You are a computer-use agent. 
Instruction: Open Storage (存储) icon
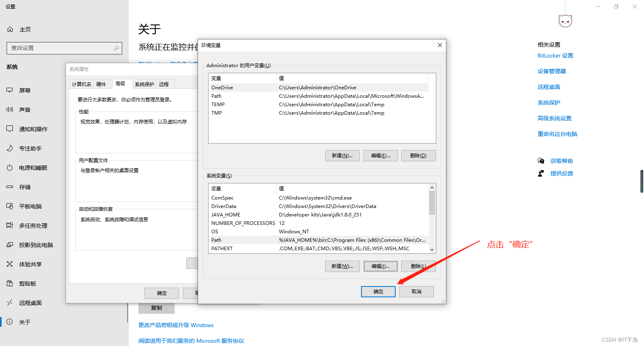tap(10, 187)
